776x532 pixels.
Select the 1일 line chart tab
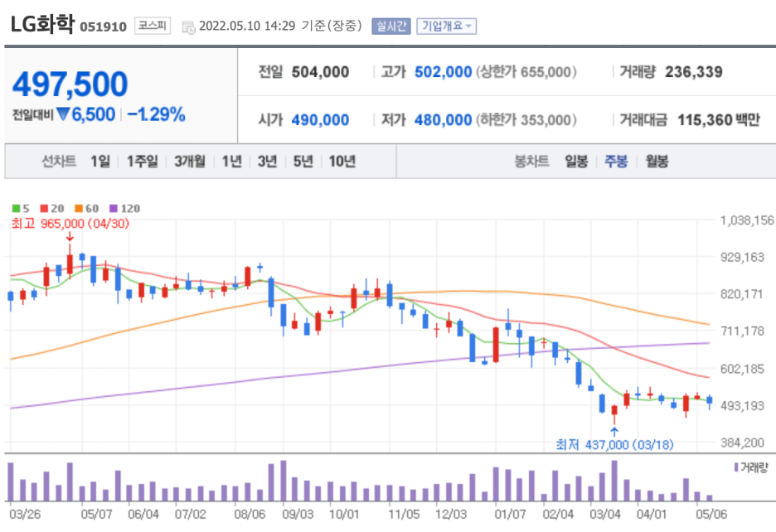point(100,161)
